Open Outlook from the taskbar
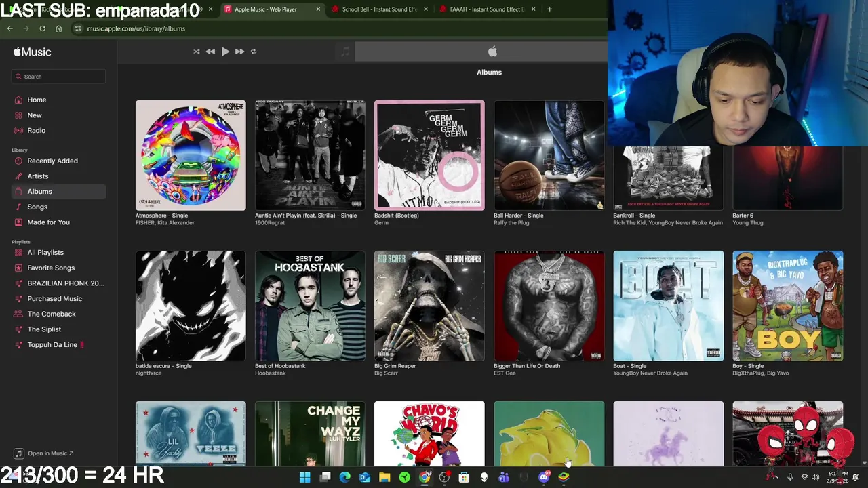The width and height of the screenshot is (868, 488). point(365,477)
